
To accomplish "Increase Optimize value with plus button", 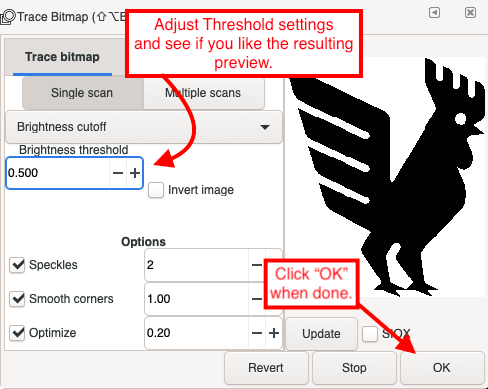I will (x=274, y=333).
